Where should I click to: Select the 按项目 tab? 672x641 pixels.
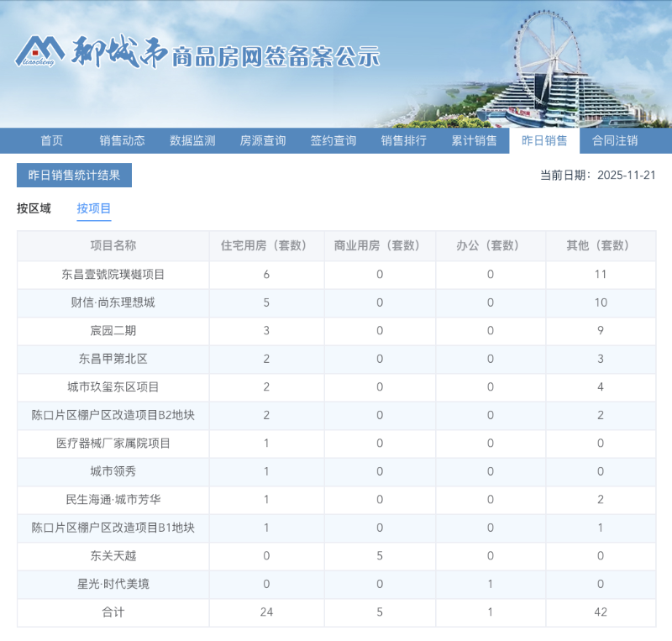pos(95,208)
